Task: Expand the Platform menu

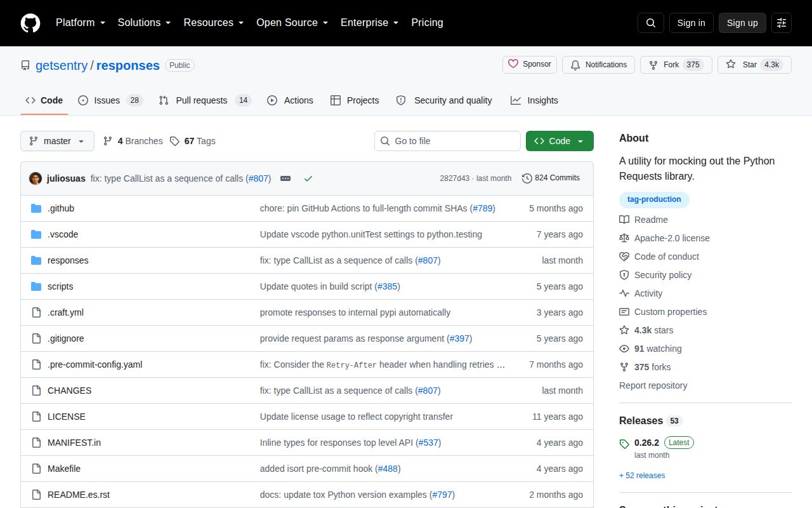Action: tap(80, 23)
